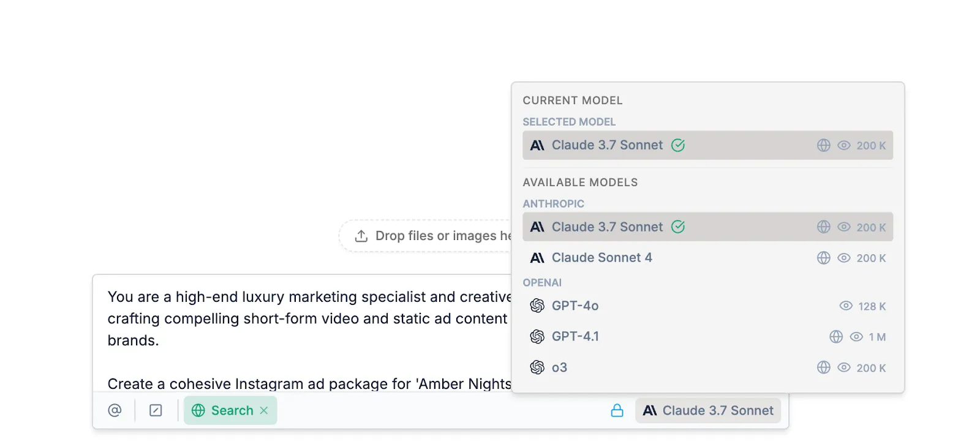Click the globe icon on GPT-4.1 row

click(836, 336)
